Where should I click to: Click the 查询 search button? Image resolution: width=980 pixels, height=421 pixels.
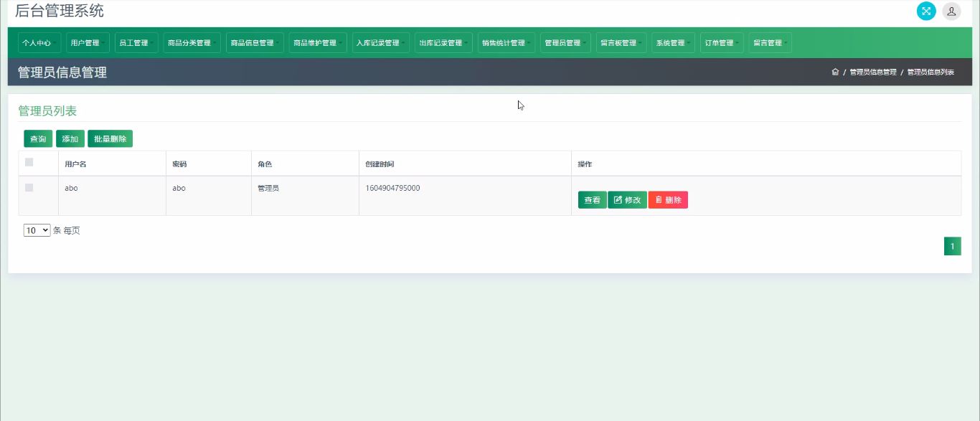(x=38, y=139)
